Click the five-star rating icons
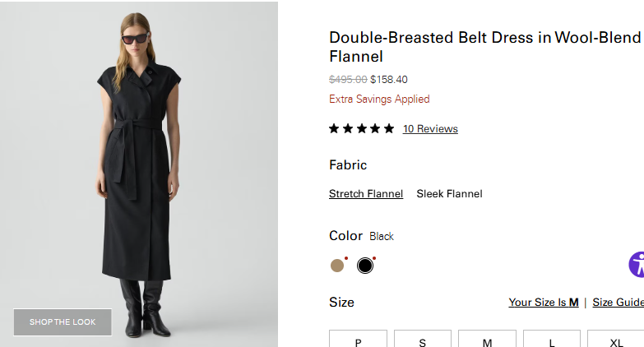This screenshot has height=347, width=644. point(361,129)
